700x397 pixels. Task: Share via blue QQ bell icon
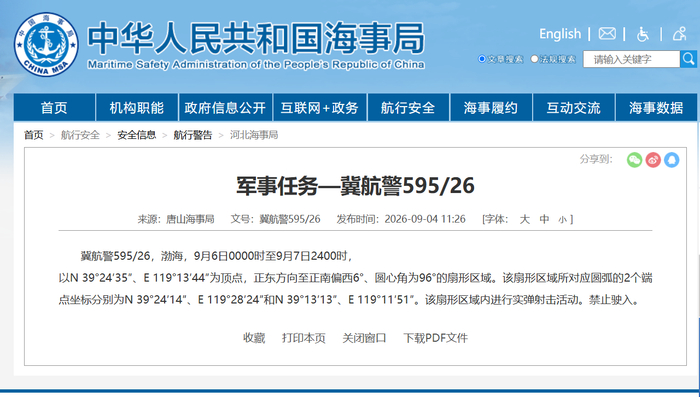point(671,159)
